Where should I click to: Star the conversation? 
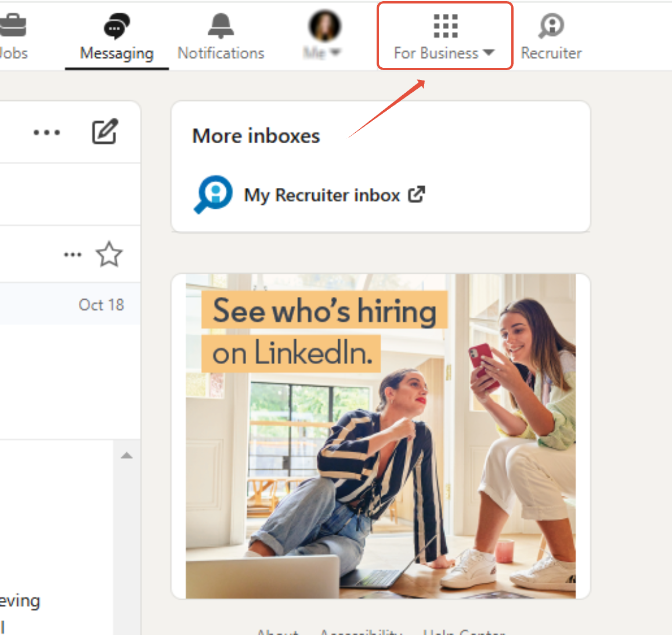coord(109,255)
